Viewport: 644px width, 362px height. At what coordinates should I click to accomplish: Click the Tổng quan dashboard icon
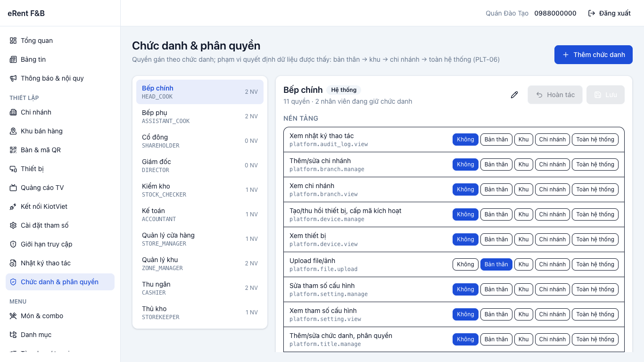point(13,41)
